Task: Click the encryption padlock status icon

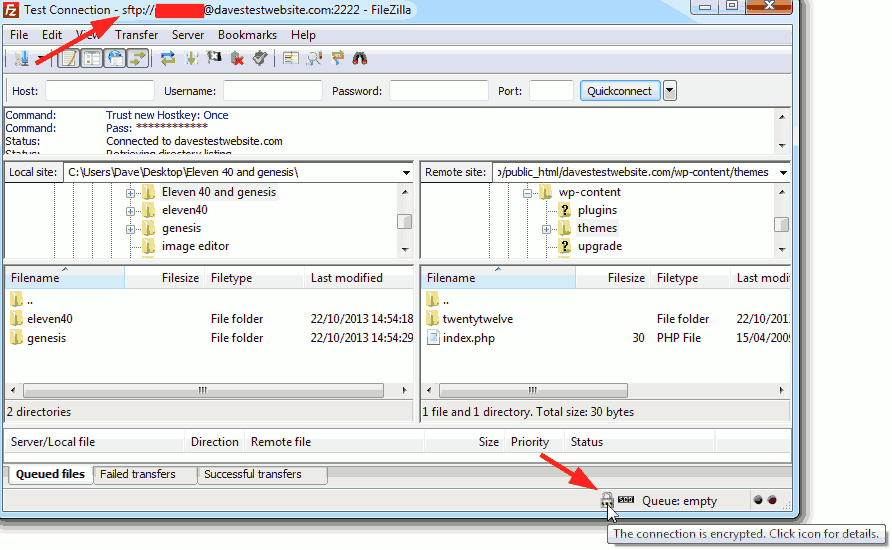Action: (607, 500)
